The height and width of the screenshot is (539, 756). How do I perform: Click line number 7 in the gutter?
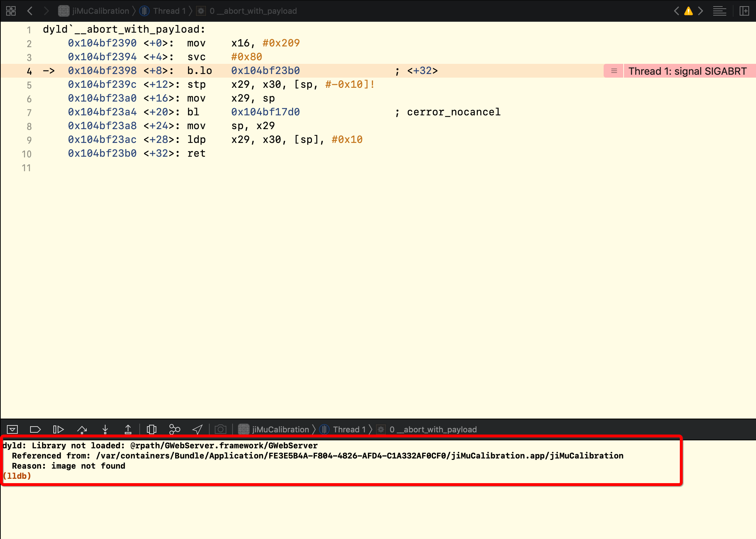pyautogui.click(x=29, y=112)
